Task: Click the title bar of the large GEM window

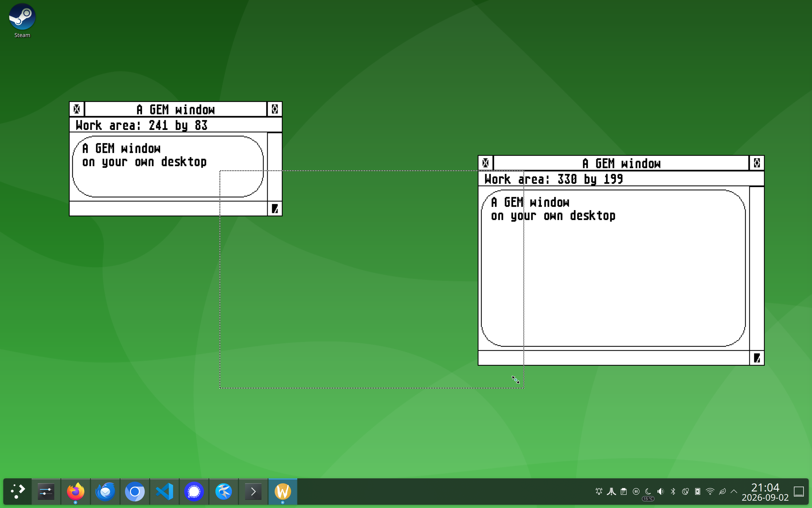Action: click(621, 163)
